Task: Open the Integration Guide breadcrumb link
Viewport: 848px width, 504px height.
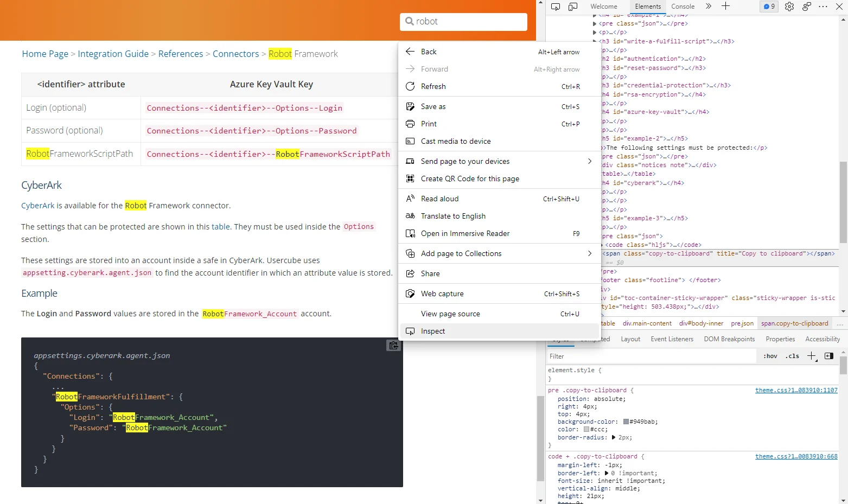Action: coord(113,54)
